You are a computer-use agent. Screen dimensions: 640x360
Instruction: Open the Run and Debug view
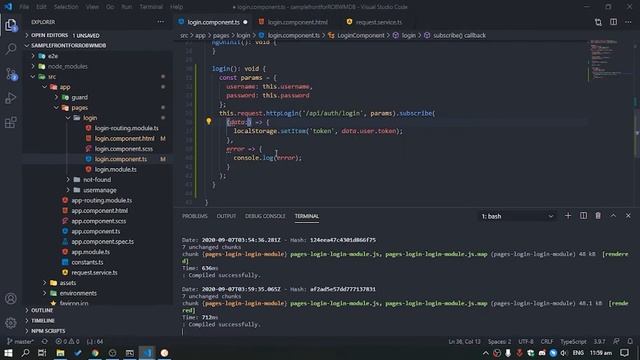(x=11, y=98)
